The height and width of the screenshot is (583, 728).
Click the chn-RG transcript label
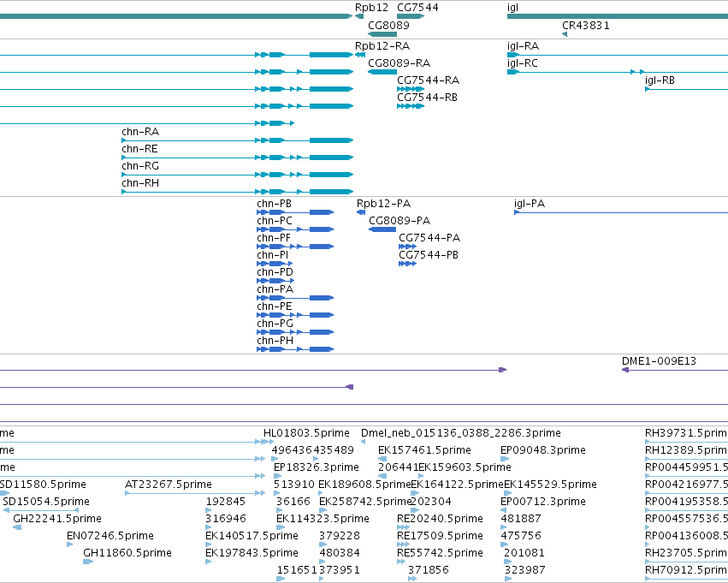(x=140, y=166)
